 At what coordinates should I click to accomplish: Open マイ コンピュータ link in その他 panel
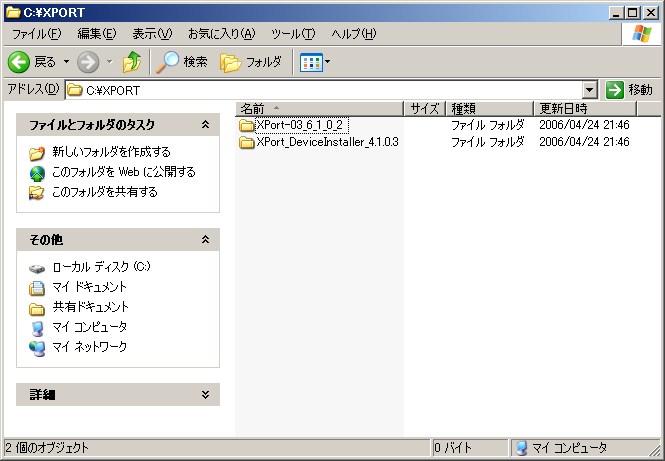tap(89, 327)
